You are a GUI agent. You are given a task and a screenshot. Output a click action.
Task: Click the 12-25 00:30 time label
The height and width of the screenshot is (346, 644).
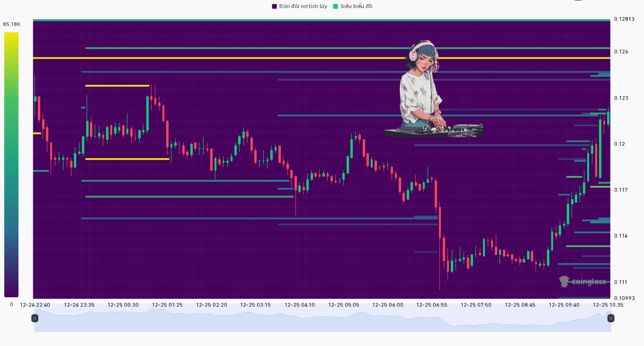pos(123,305)
